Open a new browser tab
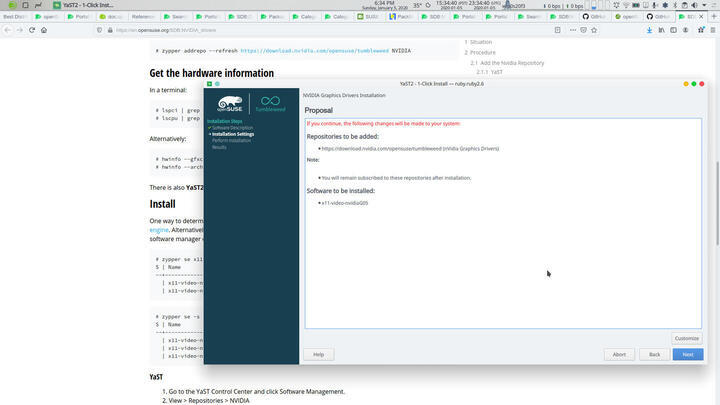Viewport: 720px width, 405px height. click(714, 17)
